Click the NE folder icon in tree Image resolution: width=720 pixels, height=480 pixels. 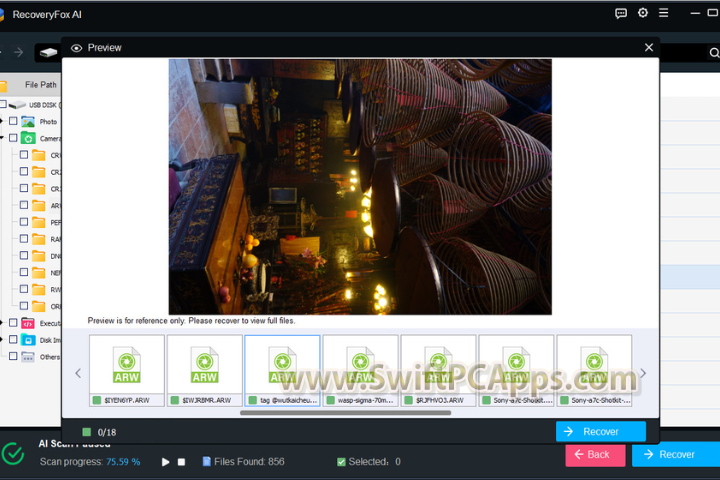tap(39, 272)
